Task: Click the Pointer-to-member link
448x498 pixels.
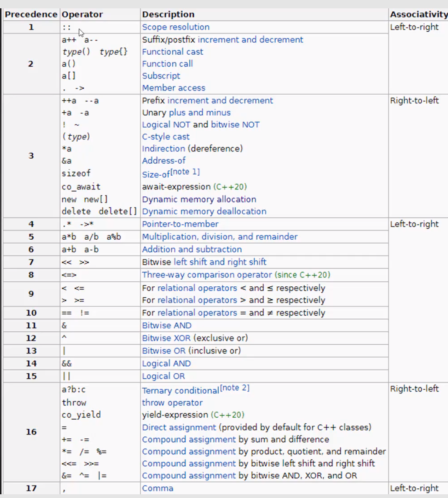Action: 180,224
